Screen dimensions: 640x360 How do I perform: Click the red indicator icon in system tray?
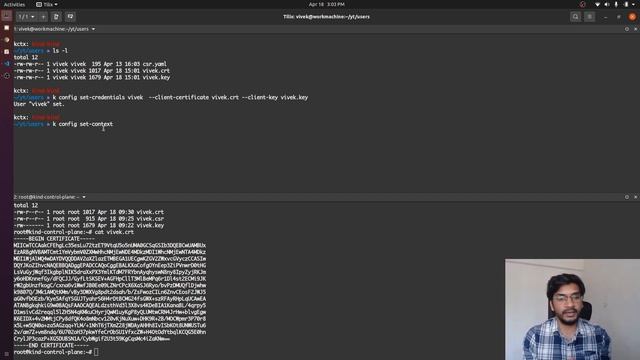coord(582,4)
